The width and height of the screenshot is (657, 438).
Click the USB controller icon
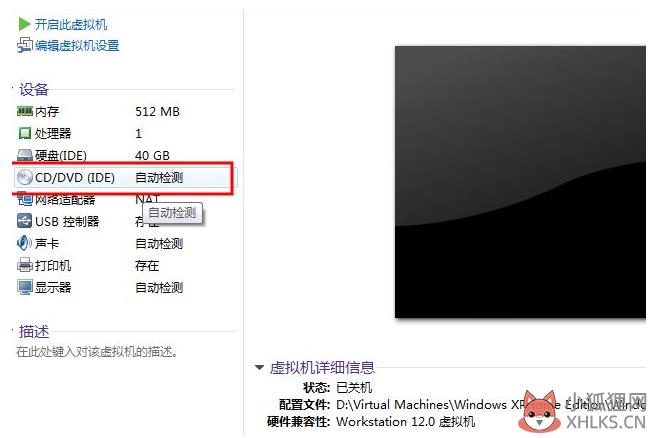[x=25, y=221]
